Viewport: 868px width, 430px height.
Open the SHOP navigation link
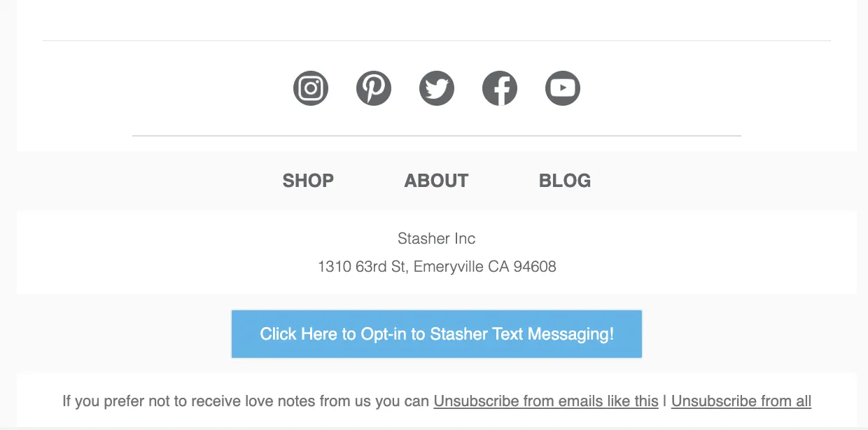(x=308, y=181)
